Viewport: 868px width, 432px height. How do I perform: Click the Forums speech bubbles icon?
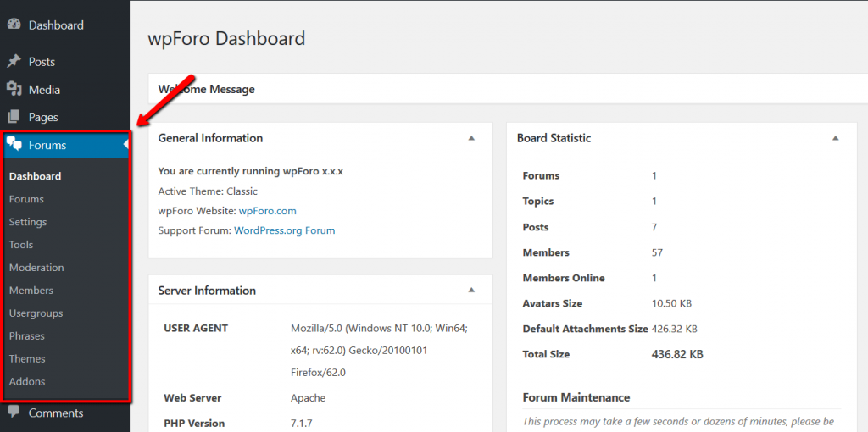pyautogui.click(x=14, y=145)
